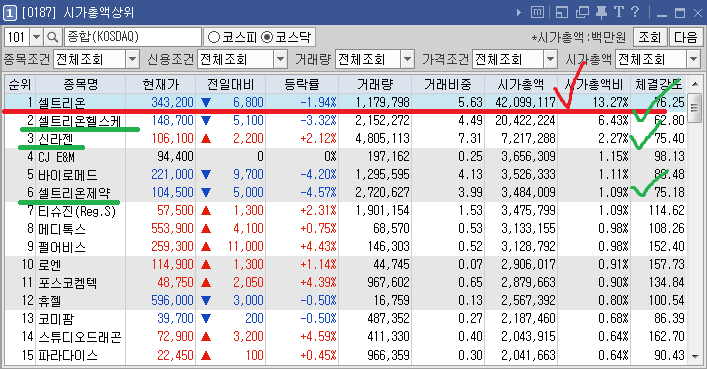Select the CJ E&M stock name

56,157
